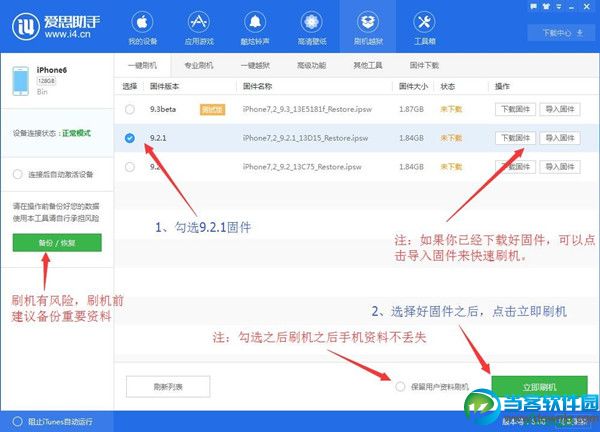The image size is (600, 432).
Task: Open the 高清壁纸 wallpapers section
Action: pos(311,29)
